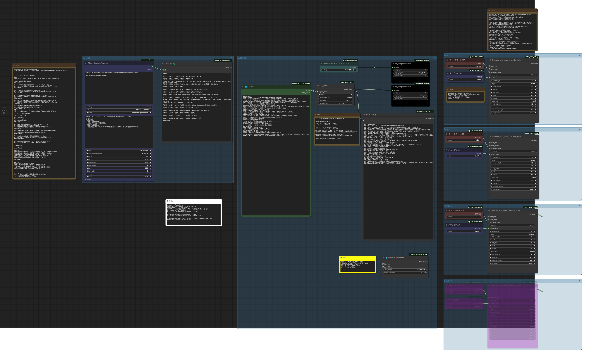Click the STRING grid icon on the upper Show Text

coord(231,67)
